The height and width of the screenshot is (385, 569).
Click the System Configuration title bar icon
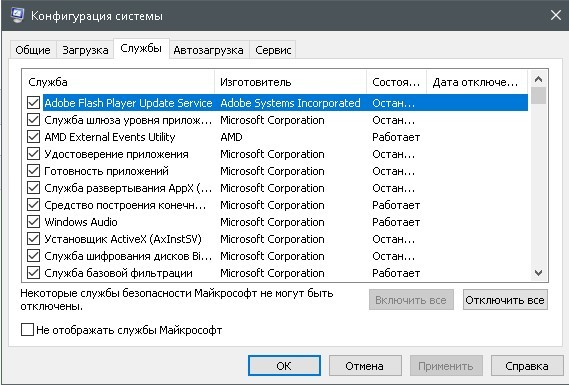(17, 15)
